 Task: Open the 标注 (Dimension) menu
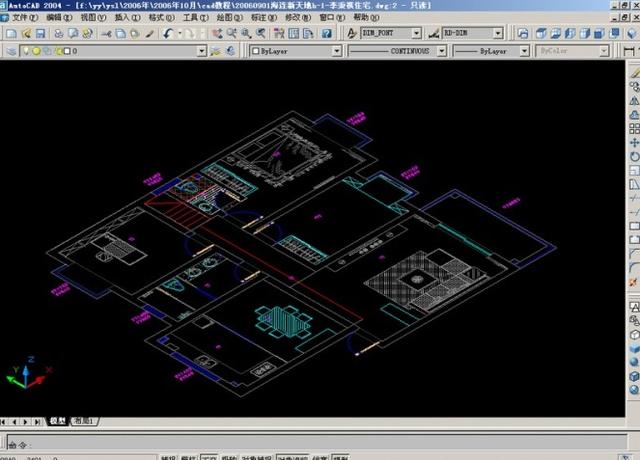coord(264,18)
